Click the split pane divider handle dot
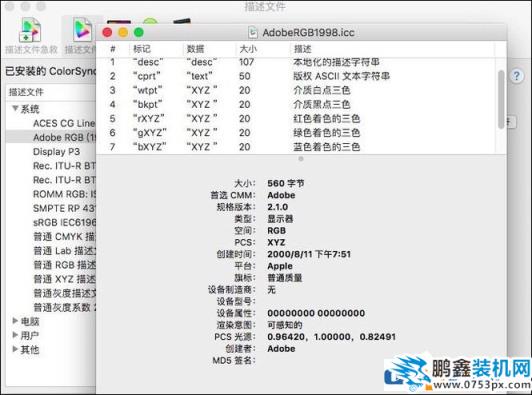532x395 pixels. pyautogui.click(x=301, y=158)
